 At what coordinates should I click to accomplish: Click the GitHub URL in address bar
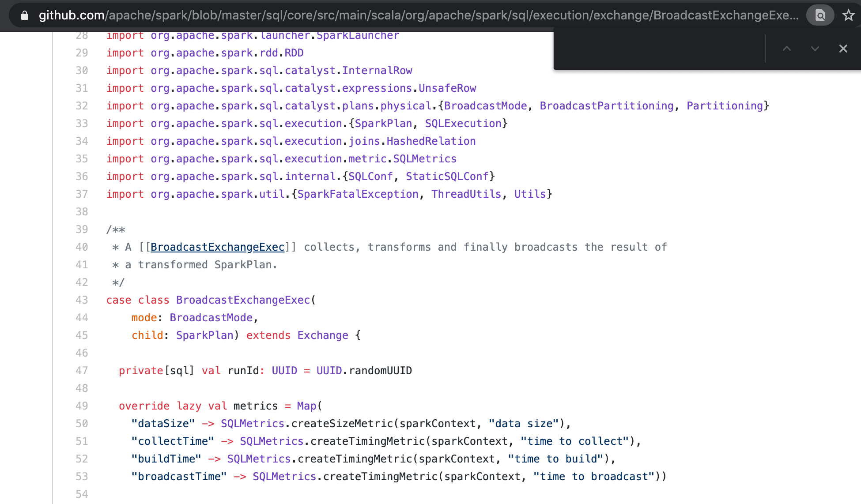pyautogui.click(x=419, y=15)
